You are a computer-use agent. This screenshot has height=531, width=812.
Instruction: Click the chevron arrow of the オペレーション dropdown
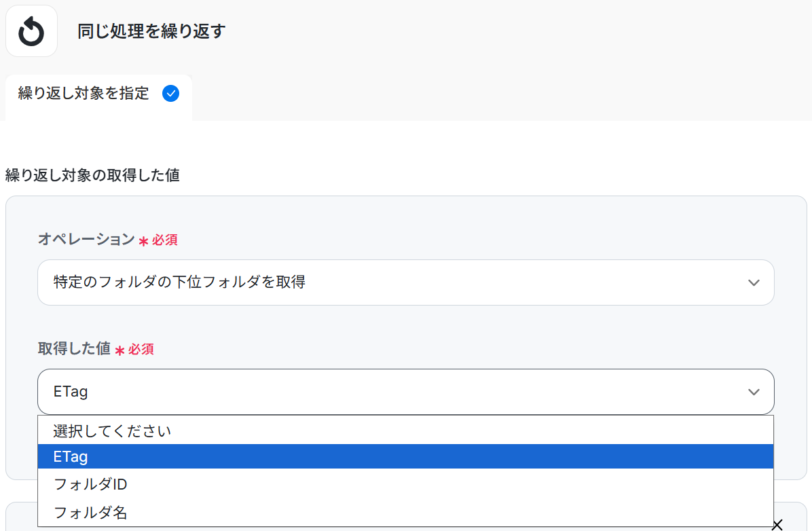pyautogui.click(x=754, y=282)
